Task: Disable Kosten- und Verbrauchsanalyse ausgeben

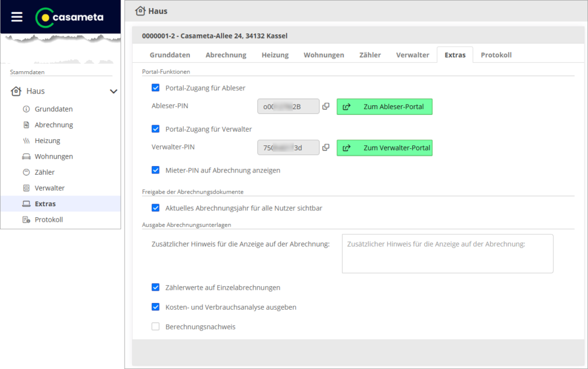Action: coord(155,307)
